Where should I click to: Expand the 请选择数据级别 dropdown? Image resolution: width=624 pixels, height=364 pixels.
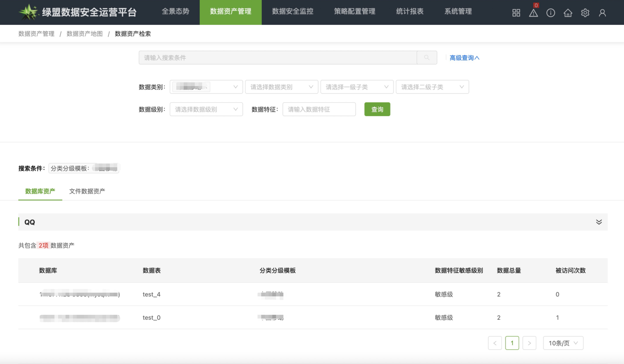pyautogui.click(x=206, y=109)
